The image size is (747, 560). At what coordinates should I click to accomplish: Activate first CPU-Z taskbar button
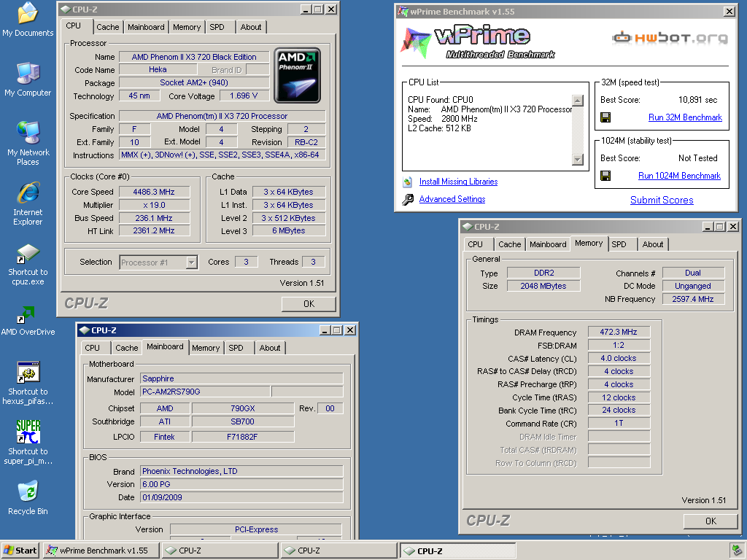[219, 551]
